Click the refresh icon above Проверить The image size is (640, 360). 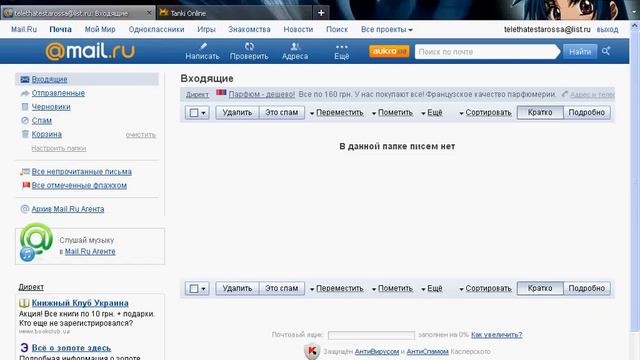(x=249, y=46)
